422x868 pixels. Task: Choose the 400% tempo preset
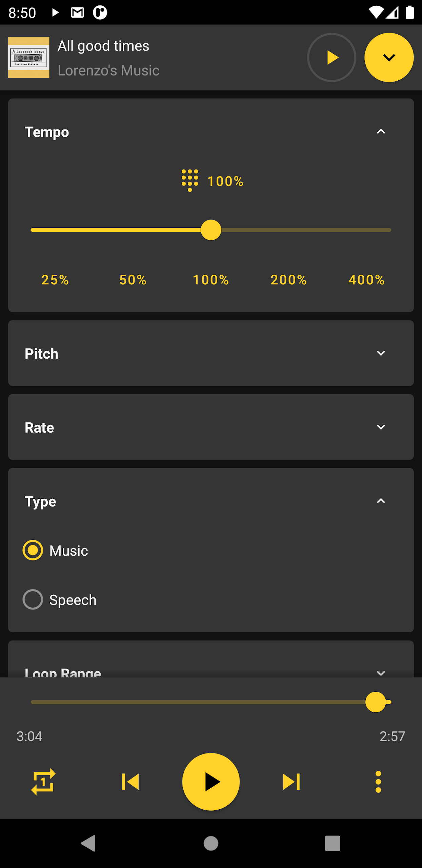tap(366, 280)
